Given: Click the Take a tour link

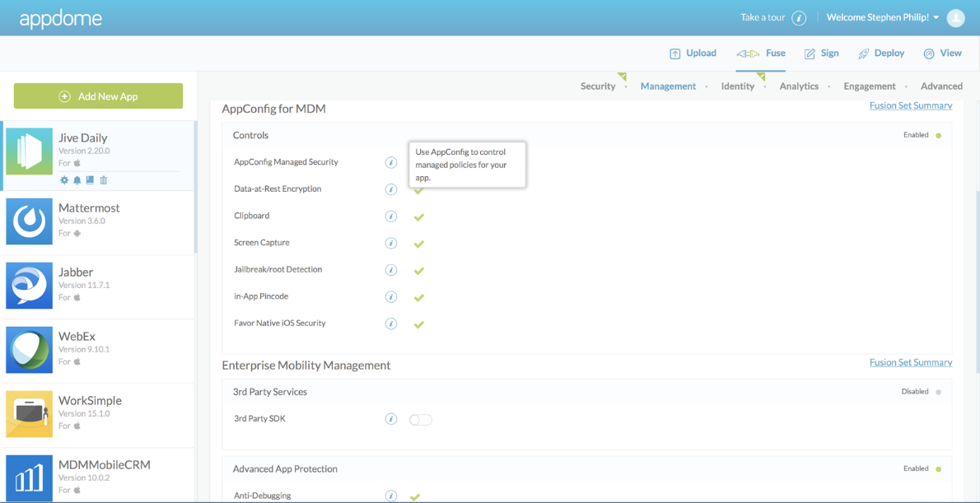Looking at the screenshot, I should pos(763,17).
